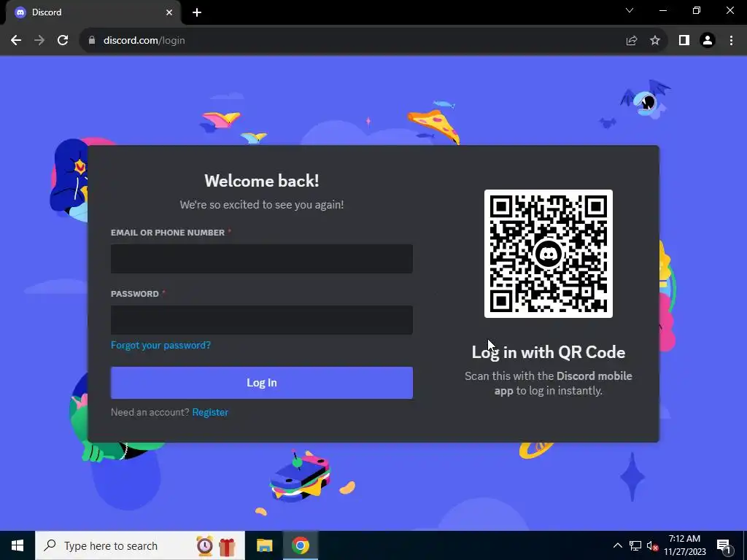Open the tab search dropdown chevron
The width and height of the screenshot is (747, 560).
(630, 10)
